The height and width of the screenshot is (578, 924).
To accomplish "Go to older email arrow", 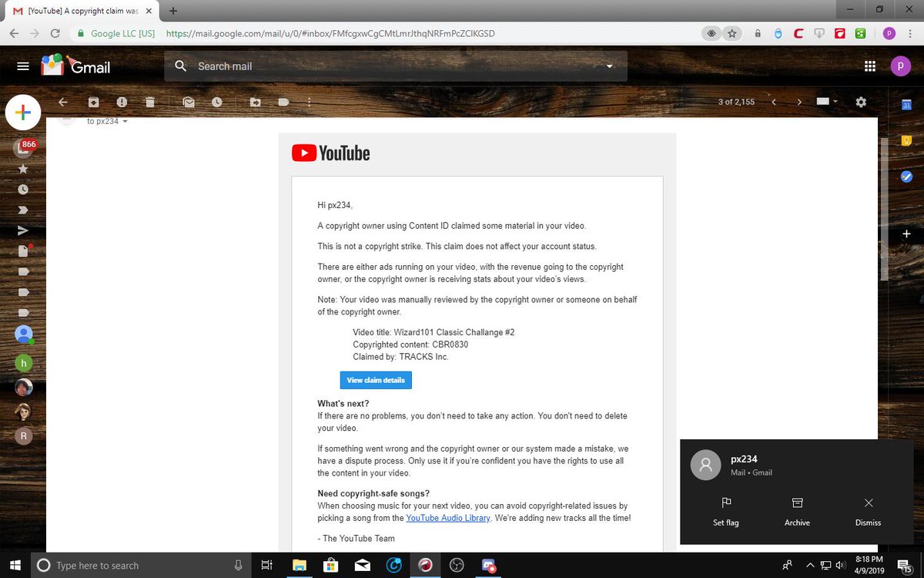I will click(799, 102).
